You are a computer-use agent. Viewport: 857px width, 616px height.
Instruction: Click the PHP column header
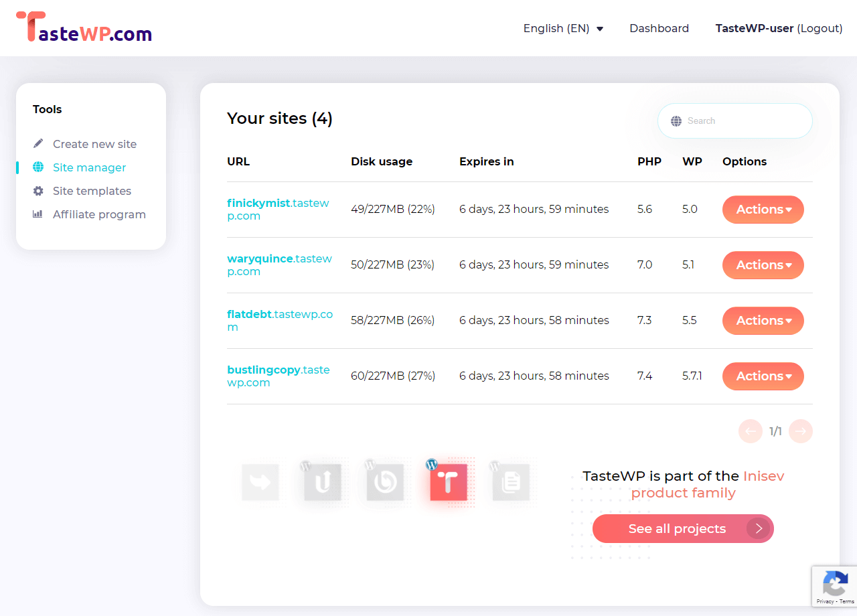pyautogui.click(x=649, y=161)
